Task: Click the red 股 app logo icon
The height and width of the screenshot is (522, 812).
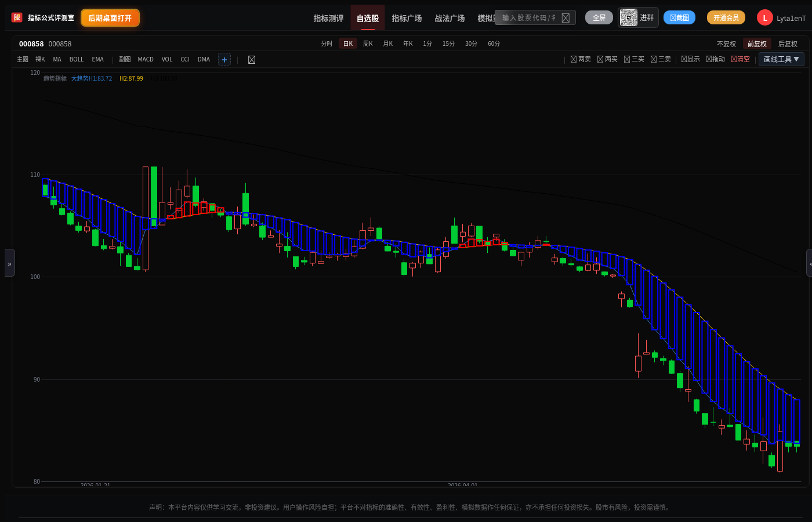Action: point(17,17)
